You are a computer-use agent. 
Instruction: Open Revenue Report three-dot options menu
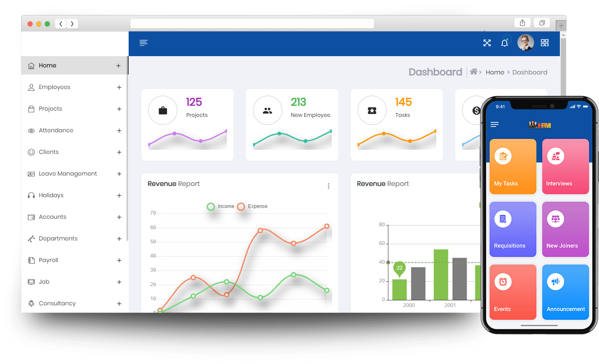(x=328, y=186)
